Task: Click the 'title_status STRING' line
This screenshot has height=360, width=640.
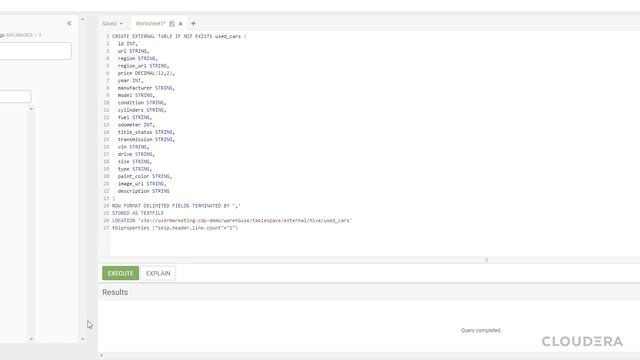Action: [146, 132]
